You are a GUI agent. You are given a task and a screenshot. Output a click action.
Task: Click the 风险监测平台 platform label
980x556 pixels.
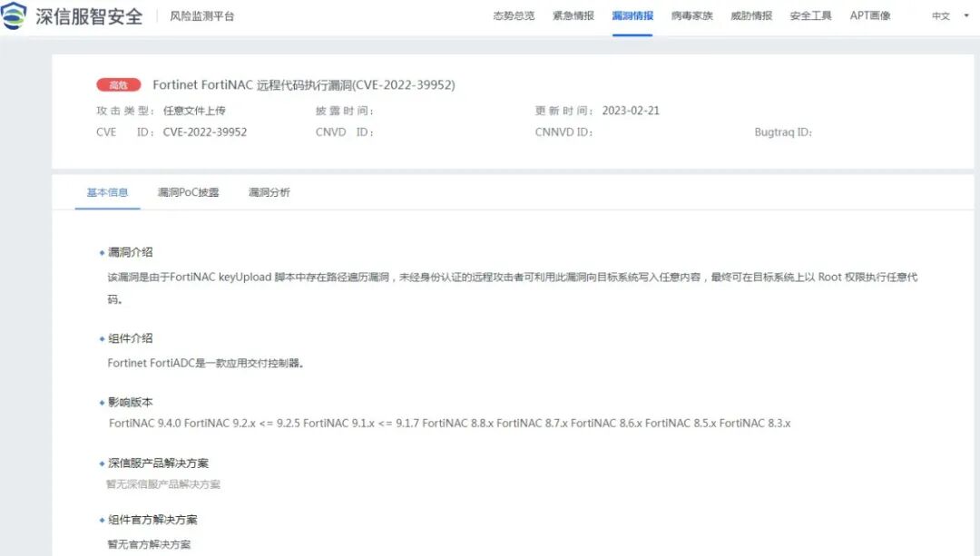[201, 16]
